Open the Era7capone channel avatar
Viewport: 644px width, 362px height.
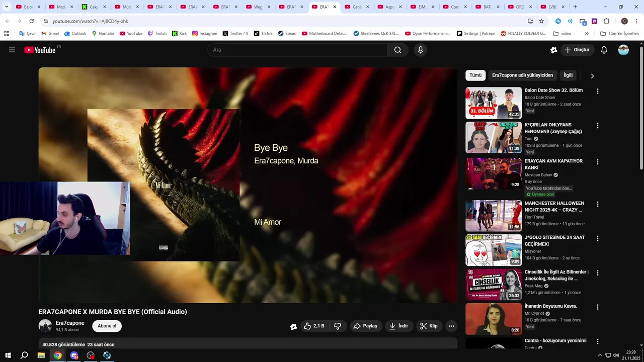click(x=45, y=326)
